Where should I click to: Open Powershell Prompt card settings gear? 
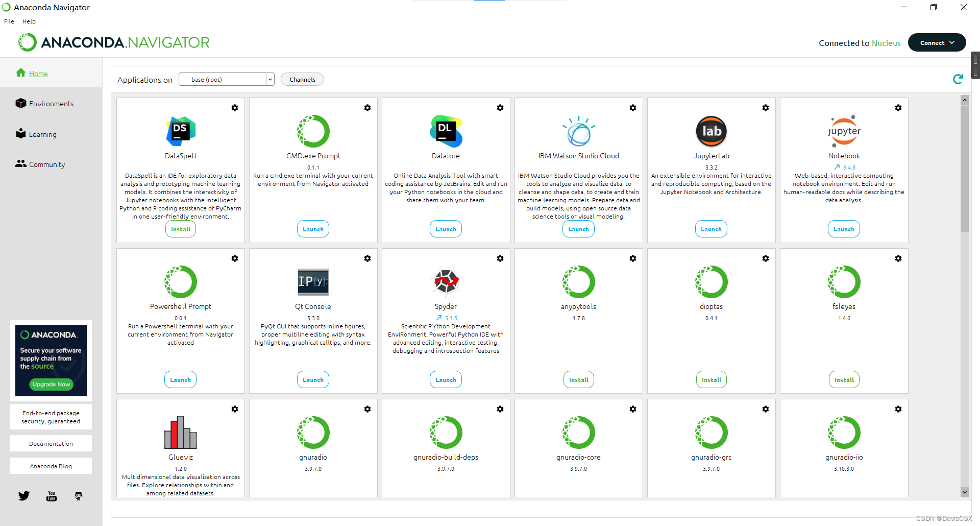tap(235, 258)
